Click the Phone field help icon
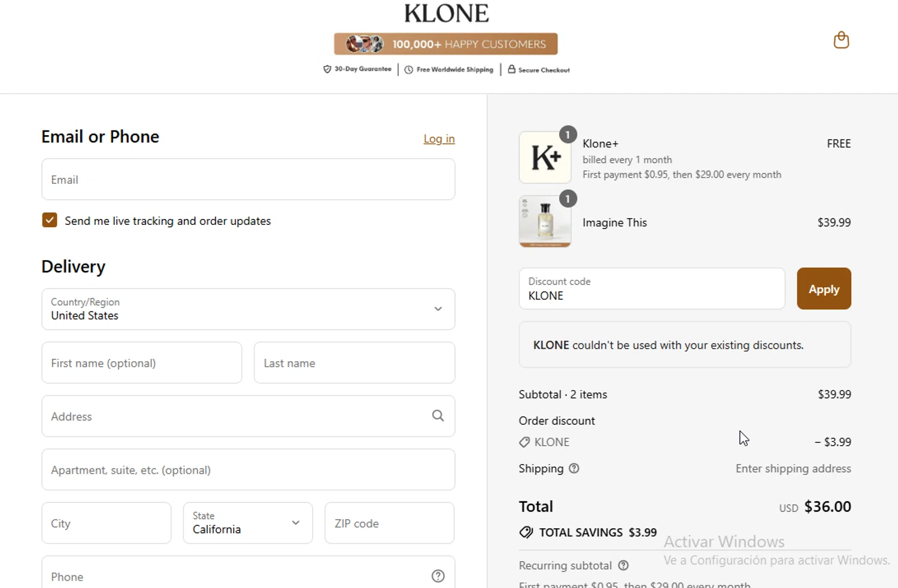The width and height of the screenshot is (898, 588). pos(438,575)
